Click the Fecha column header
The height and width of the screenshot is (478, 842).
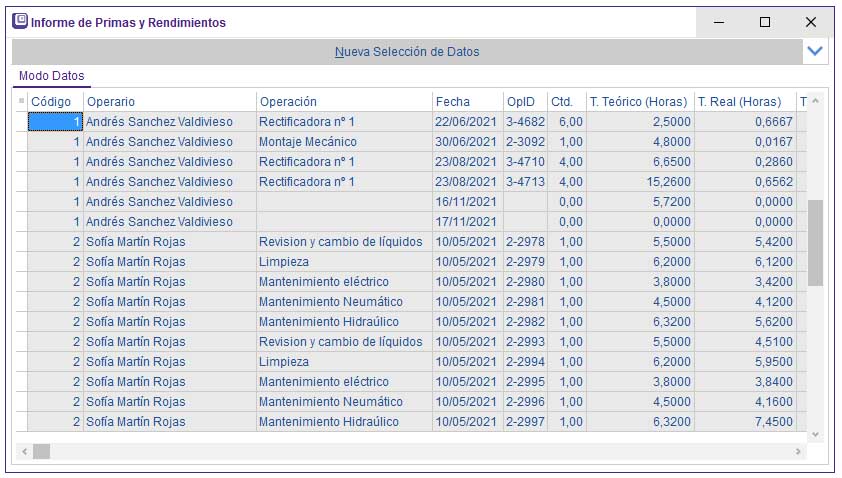[466, 101]
